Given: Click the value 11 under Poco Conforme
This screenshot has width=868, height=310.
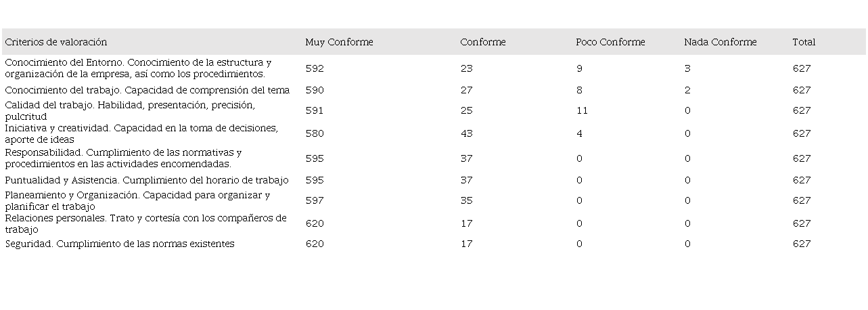Looking at the screenshot, I should point(582,111).
